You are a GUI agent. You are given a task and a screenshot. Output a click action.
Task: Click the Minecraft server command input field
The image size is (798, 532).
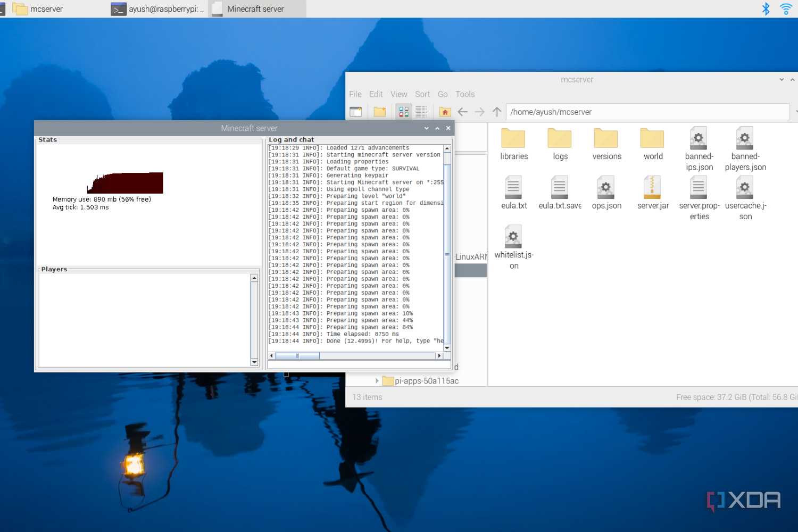(x=359, y=365)
